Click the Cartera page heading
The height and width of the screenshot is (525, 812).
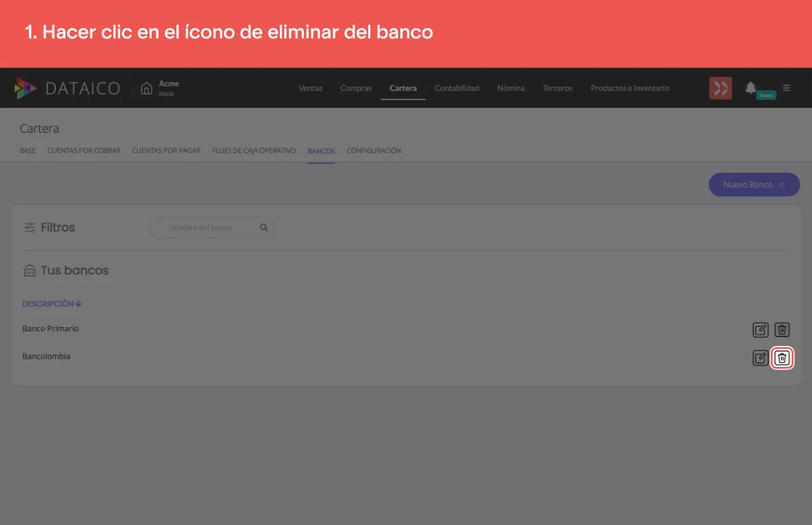[39, 128]
